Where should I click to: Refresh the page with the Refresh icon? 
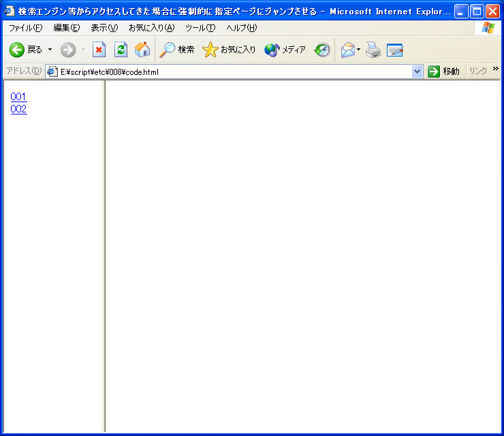coord(121,50)
